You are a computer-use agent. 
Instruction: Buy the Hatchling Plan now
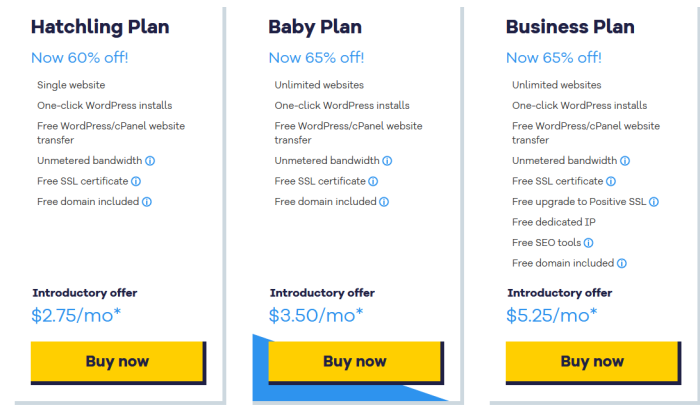(x=118, y=362)
